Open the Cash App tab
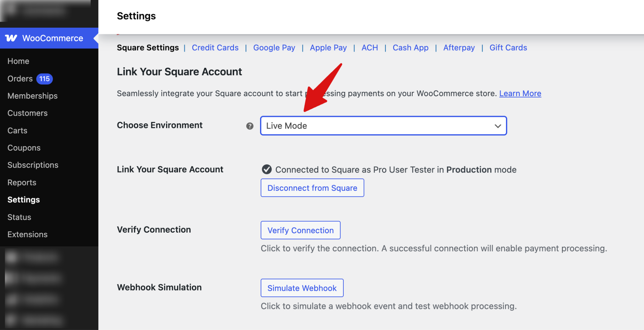Screen dimensions: 644x330 [x=410, y=47]
